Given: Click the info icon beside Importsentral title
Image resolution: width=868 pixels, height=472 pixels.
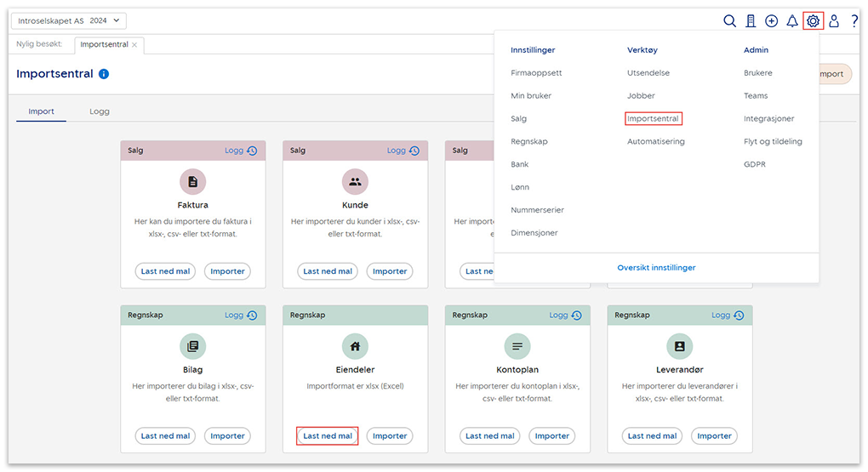Looking at the screenshot, I should point(104,74).
